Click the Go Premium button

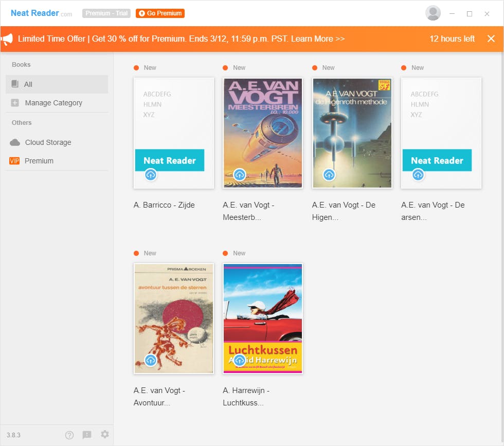tap(160, 13)
